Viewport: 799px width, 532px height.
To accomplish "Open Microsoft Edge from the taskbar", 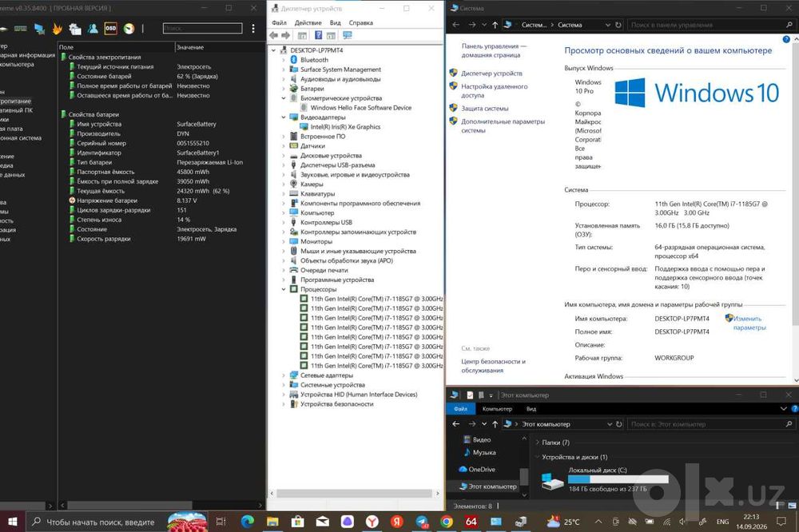I will pos(247,522).
